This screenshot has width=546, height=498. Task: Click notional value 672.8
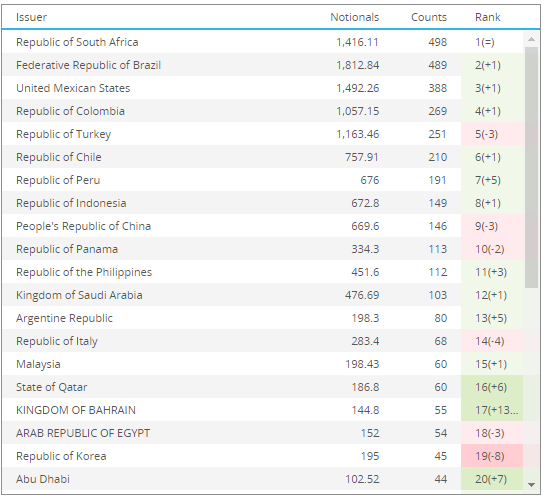[365, 203]
